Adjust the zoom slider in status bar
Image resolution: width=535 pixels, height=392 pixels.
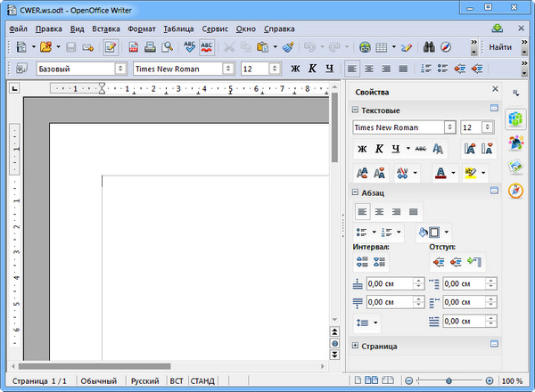pos(448,380)
